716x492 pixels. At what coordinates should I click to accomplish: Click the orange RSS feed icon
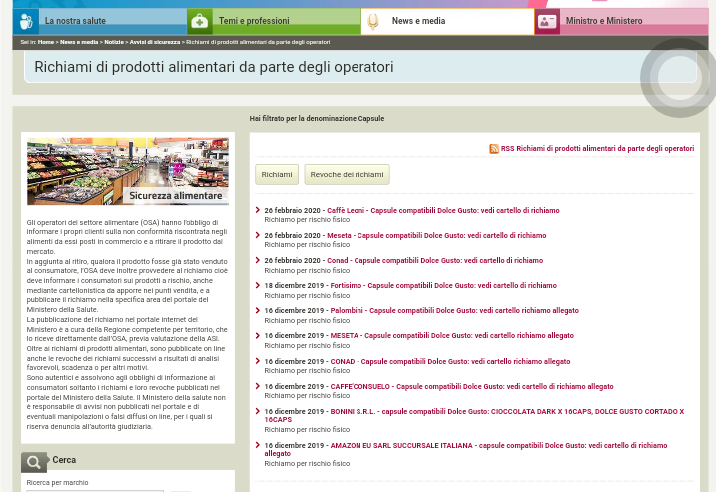point(494,149)
